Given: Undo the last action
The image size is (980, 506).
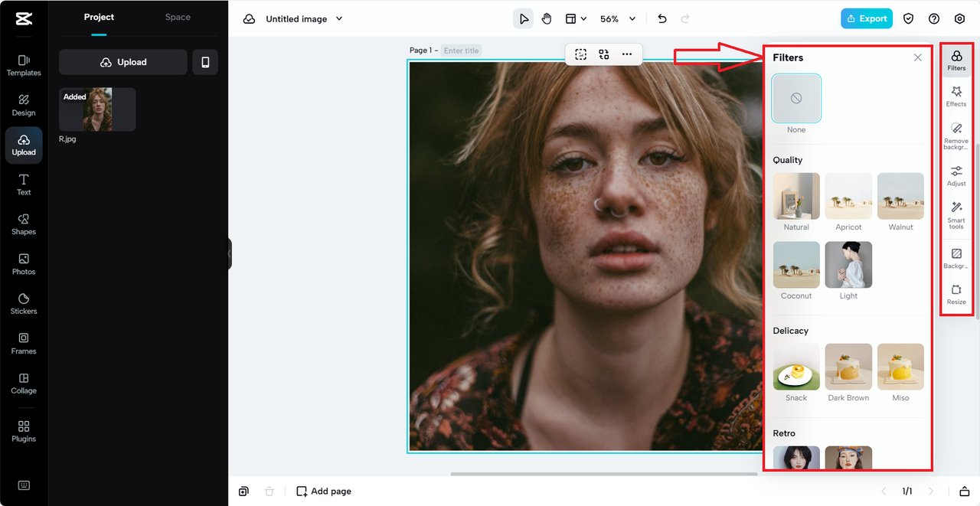Looking at the screenshot, I should 662,19.
